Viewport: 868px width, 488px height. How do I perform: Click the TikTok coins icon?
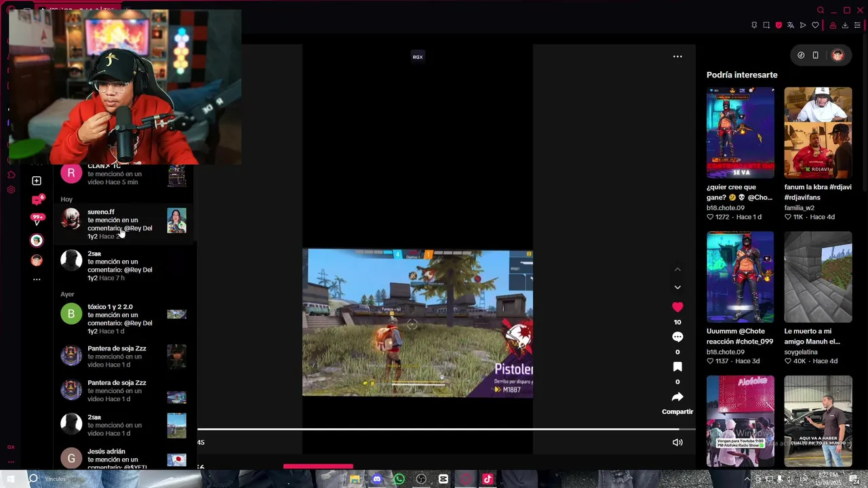point(801,56)
